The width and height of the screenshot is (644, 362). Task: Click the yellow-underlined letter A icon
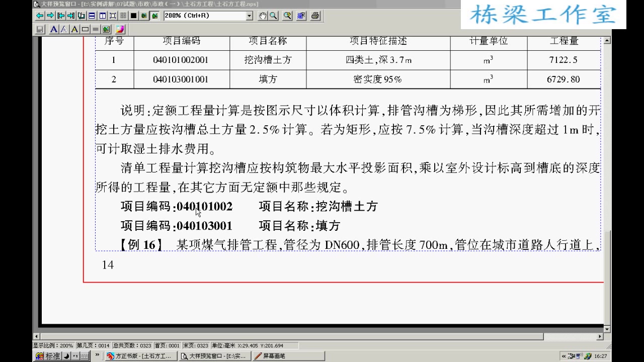click(x=74, y=29)
